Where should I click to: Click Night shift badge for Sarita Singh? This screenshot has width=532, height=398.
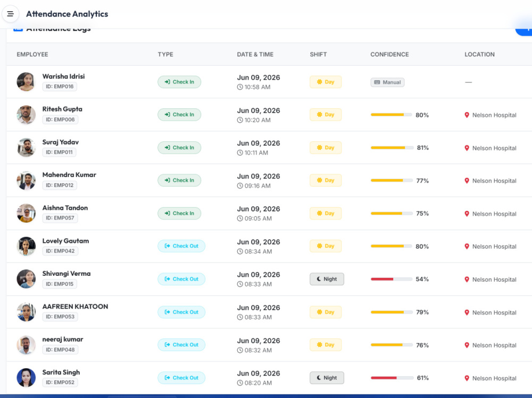tap(327, 378)
